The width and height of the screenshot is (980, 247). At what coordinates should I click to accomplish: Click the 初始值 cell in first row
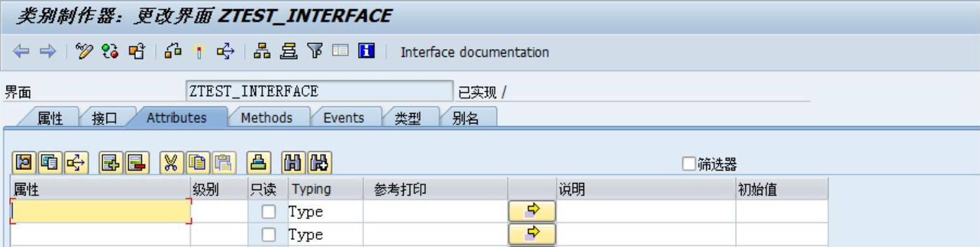[x=782, y=212]
